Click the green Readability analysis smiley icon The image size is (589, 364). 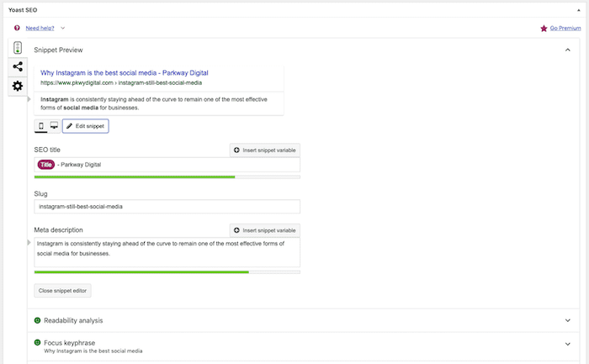pos(37,320)
